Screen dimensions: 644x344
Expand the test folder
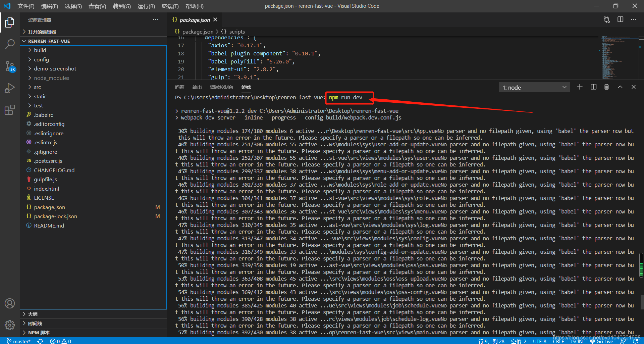(93, 106)
